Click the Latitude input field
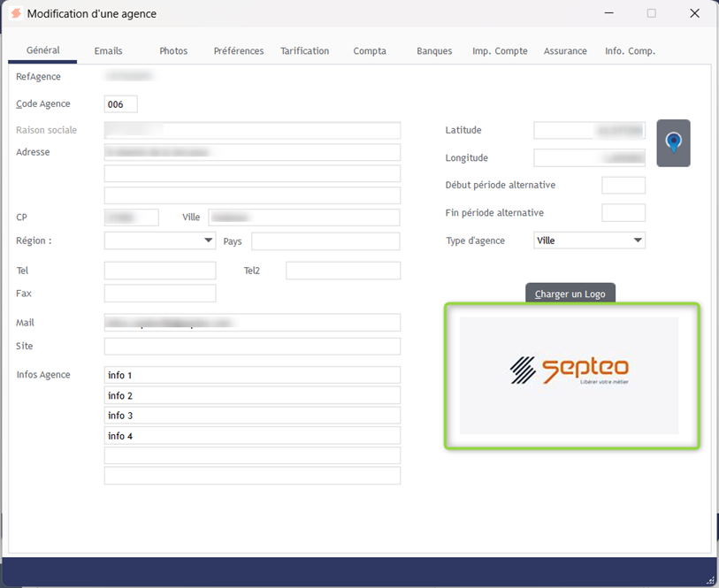The width and height of the screenshot is (719, 588). 589,130
